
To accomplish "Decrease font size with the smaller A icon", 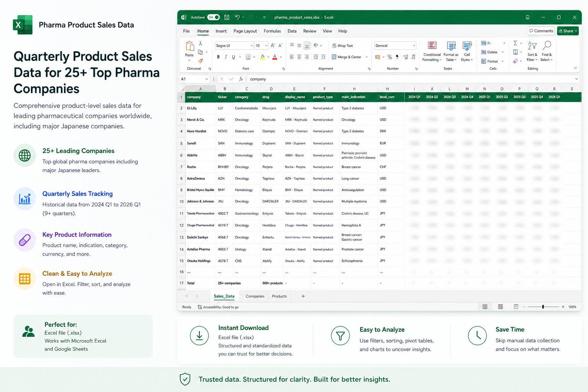I will point(280,46).
